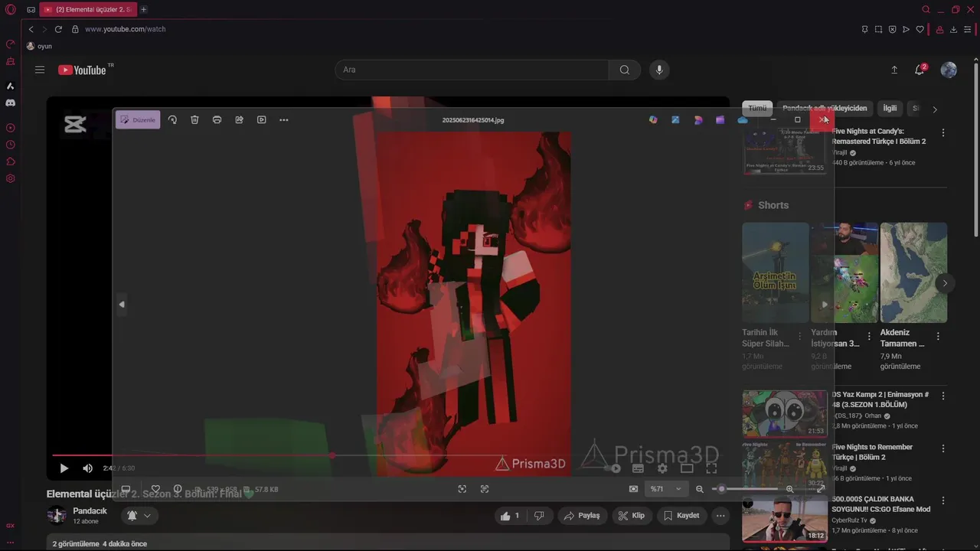Image resolution: width=980 pixels, height=551 pixels.
Task: Open the Akdeniz Tamamen short
Action: click(x=913, y=272)
